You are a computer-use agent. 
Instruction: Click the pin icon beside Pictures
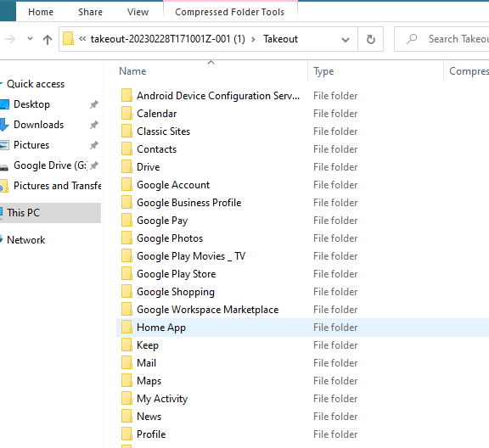(94, 145)
